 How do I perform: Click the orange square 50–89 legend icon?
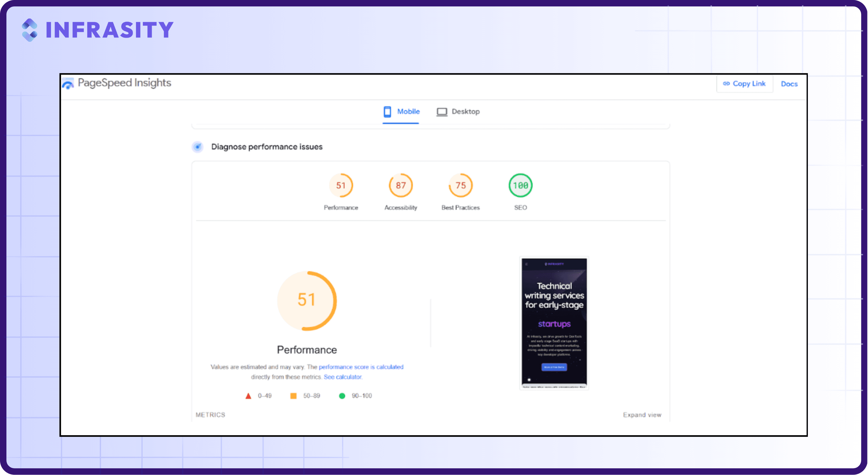293,396
